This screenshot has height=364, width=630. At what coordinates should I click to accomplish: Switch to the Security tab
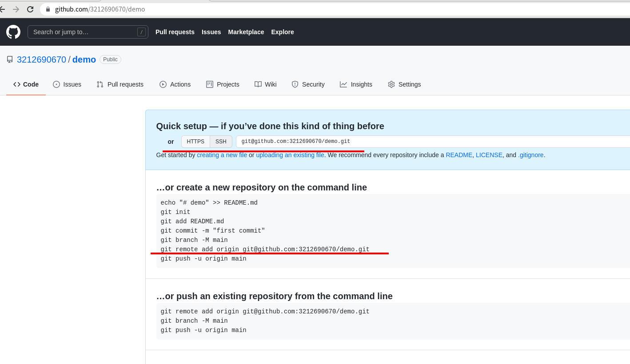308,84
